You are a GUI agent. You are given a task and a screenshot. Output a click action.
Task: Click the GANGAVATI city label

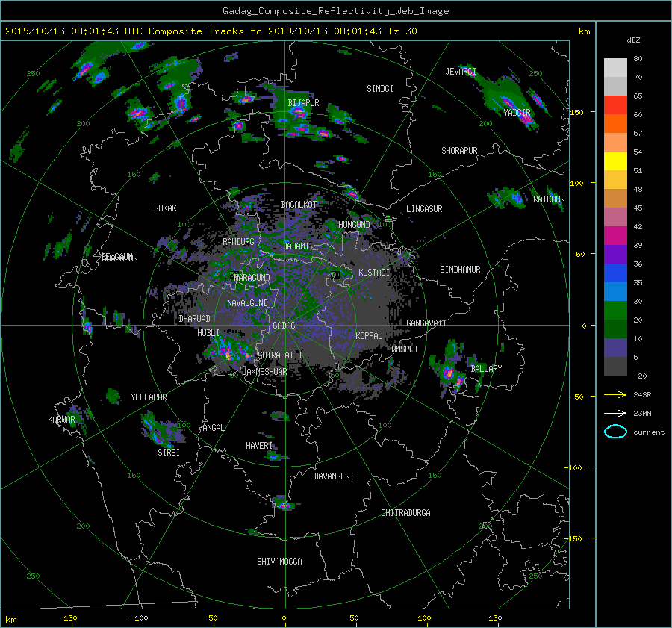click(426, 323)
